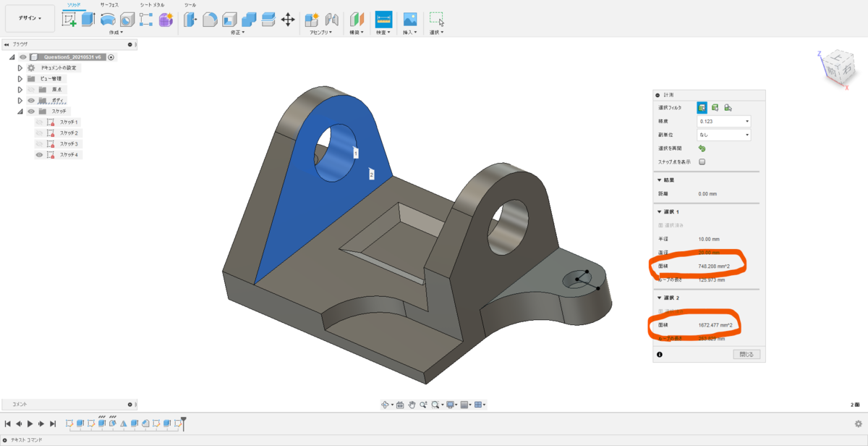The image size is (868, 446).
Task: Select the Shell tool icon
Action: [229, 20]
